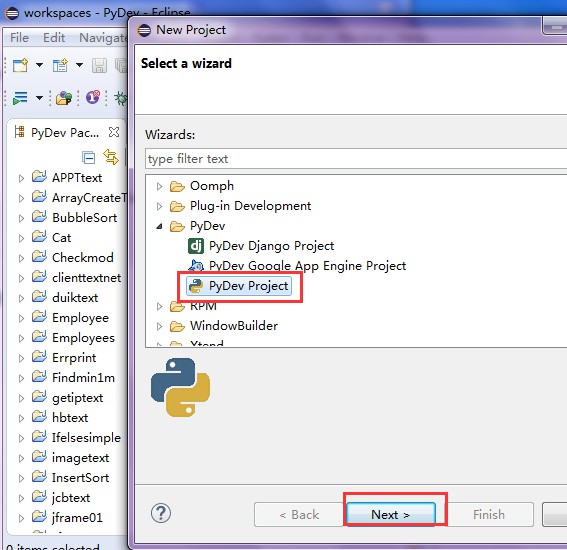Select the getiptext project
The width and height of the screenshot is (567, 550).
[x=77, y=398]
